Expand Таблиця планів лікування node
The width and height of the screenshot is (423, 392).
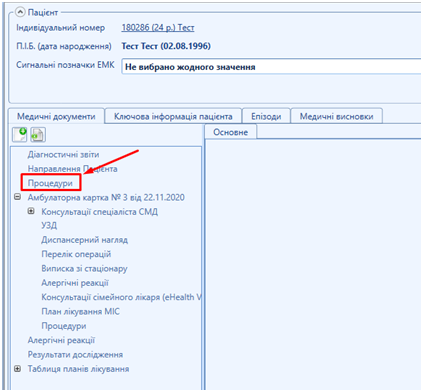point(18,369)
